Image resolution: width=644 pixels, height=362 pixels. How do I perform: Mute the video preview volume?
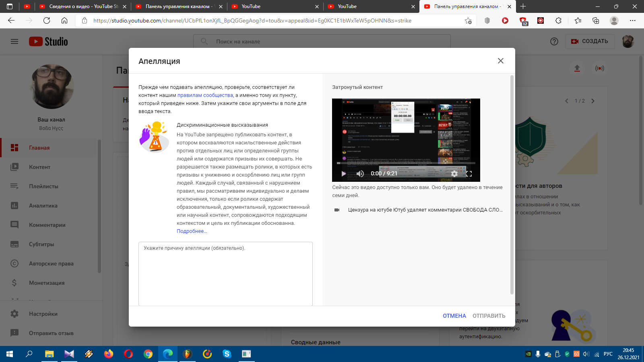(360, 173)
